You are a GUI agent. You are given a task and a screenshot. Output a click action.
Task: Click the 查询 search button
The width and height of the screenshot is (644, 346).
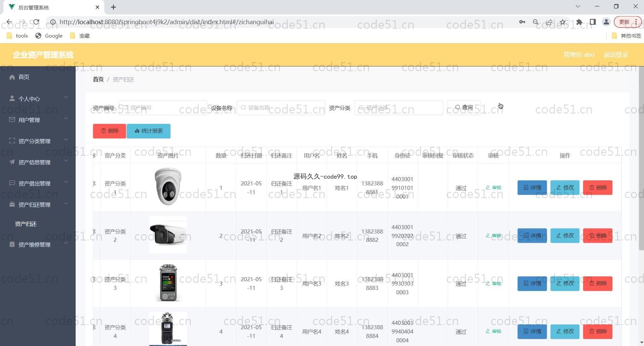464,107
